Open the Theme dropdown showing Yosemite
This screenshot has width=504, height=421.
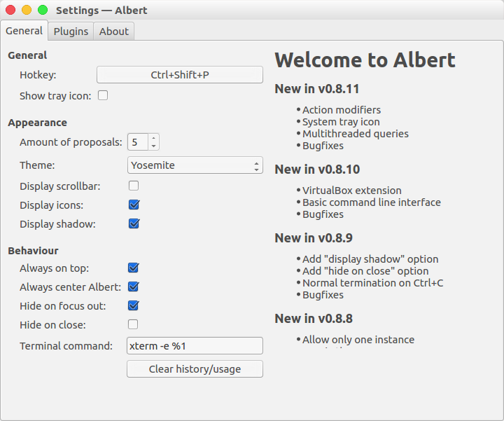point(195,165)
